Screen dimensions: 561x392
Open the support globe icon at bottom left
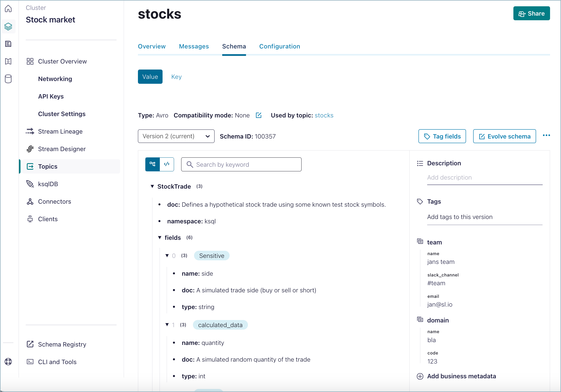point(8,362)
